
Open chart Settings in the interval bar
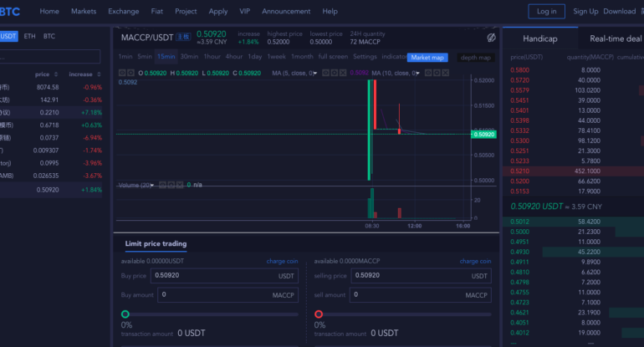(x=365, y=57)
